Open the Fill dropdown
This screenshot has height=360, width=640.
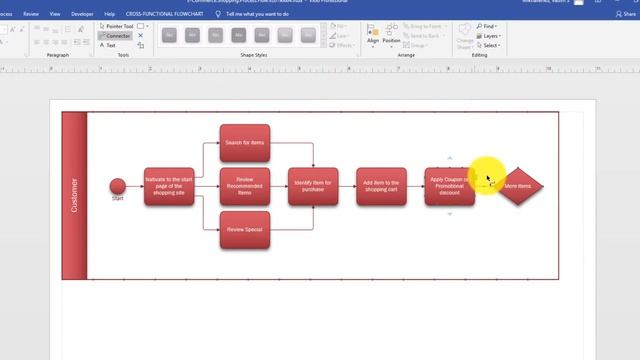[x=339, y=26]
